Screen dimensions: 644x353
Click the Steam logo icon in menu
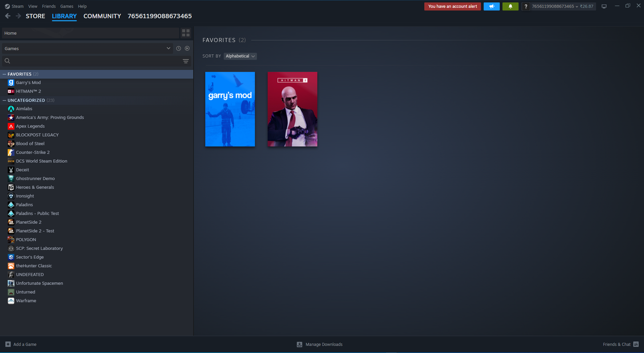point(7,7)
